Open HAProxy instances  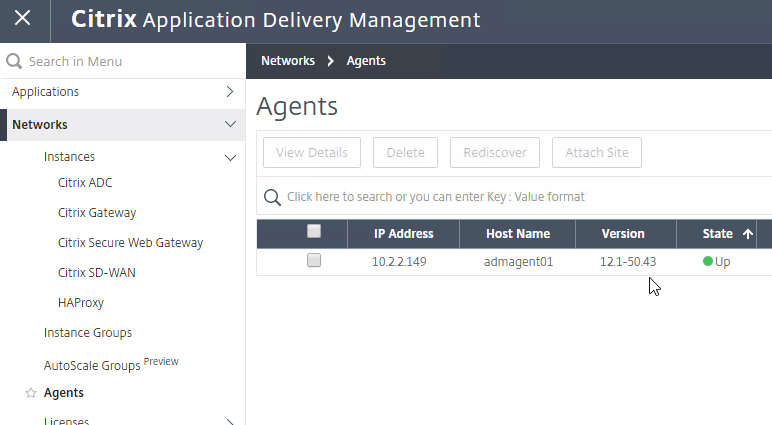[81, 303]
